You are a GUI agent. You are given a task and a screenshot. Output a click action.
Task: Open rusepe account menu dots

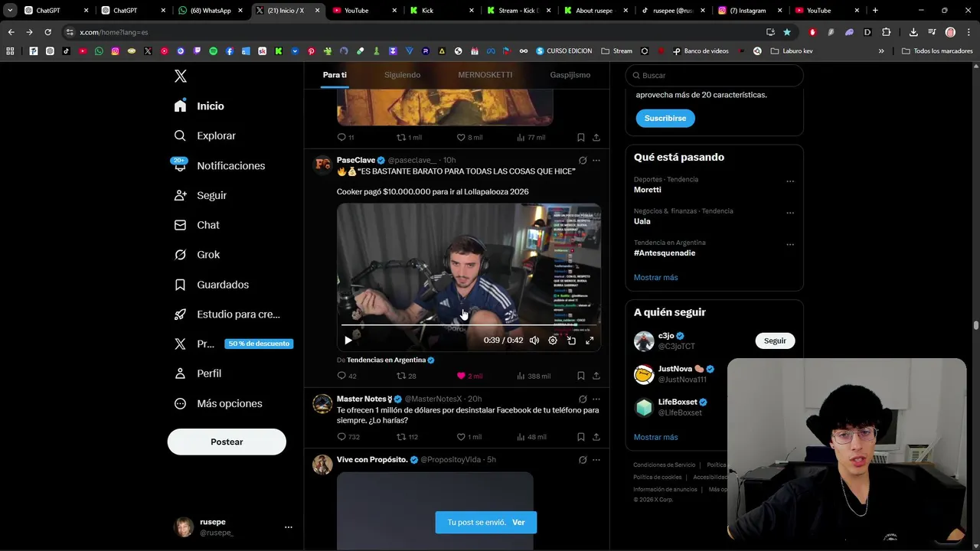coord(288,527)
